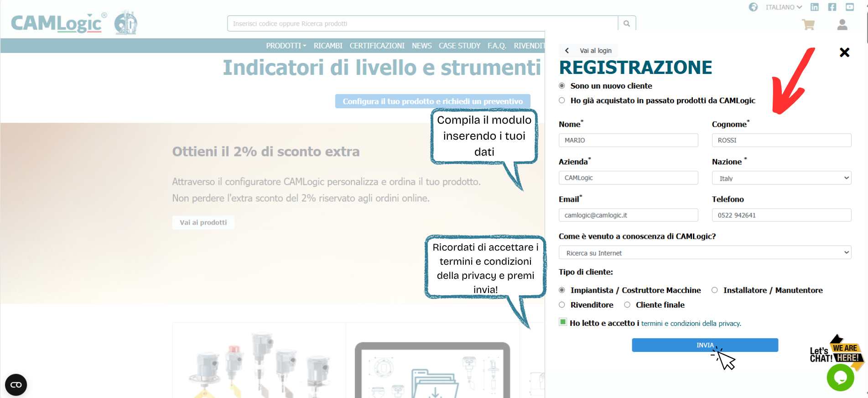Select Cliente finale radio option

pos(627,305)
